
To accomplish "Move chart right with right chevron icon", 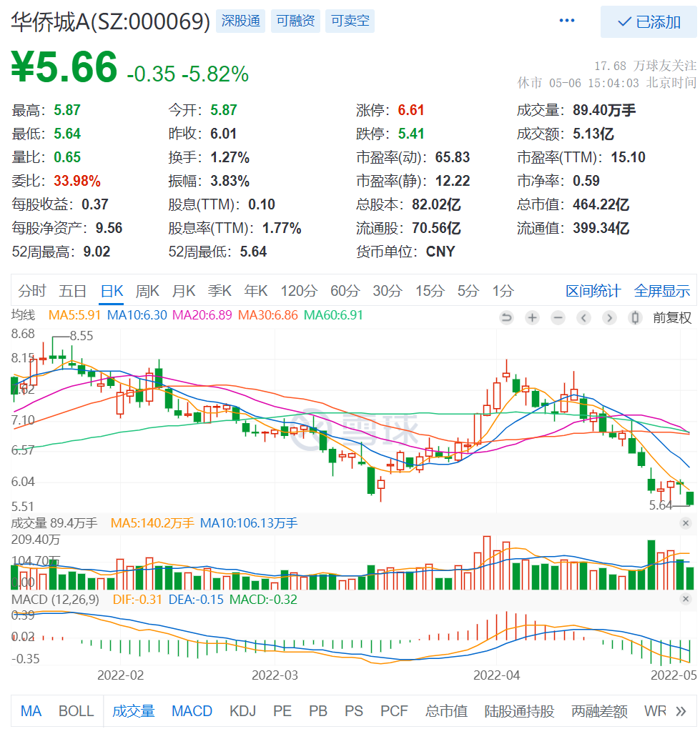I will [x=609, y=318].
